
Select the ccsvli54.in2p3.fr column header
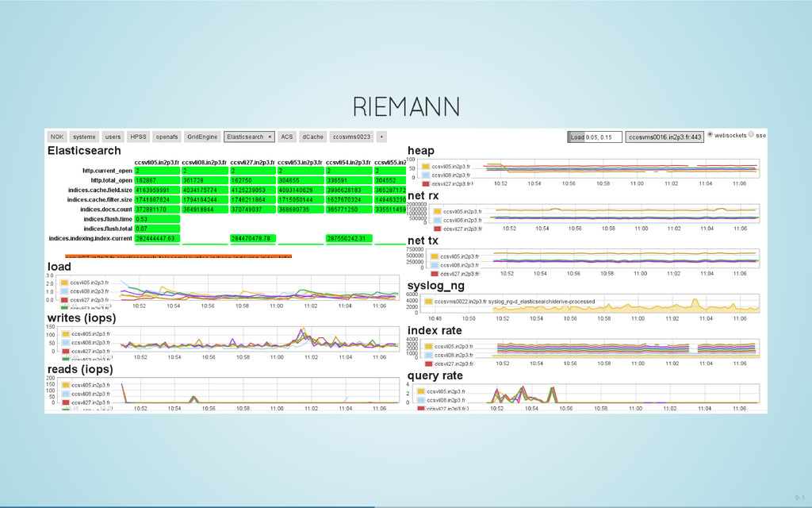(348, 162)
